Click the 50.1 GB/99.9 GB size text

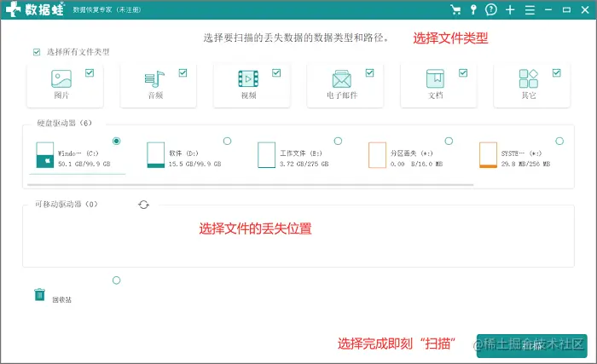84,165
